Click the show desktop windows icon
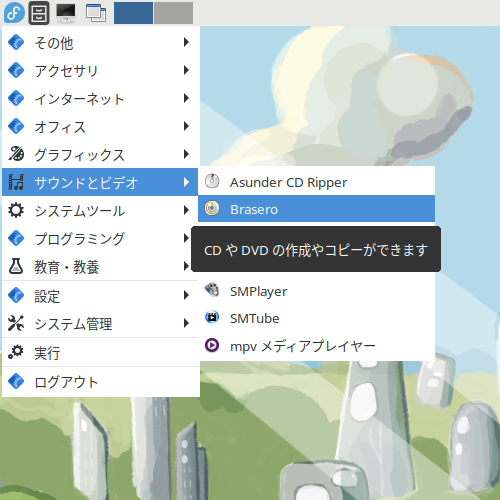The width and height of the screenshot is (500, 500). [x=96, y=13]
